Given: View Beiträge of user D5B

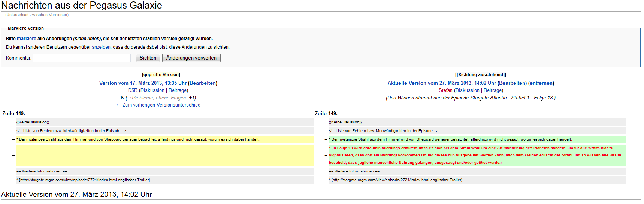Looking at the screenshot, I should [178, 90].
